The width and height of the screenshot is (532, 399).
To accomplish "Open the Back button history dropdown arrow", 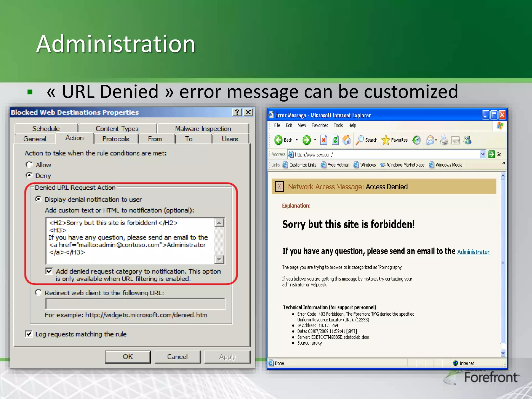I will 297,140.
